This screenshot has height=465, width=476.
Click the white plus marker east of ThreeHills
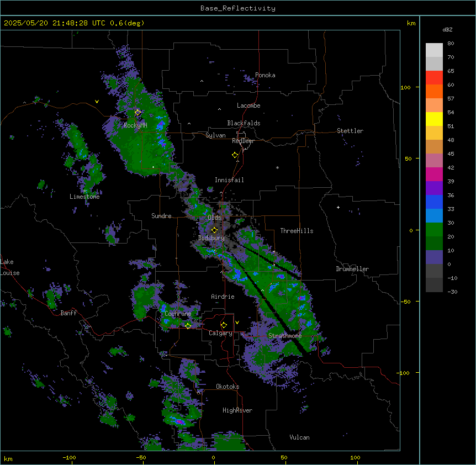pyautogui.click(x=338, y=207)
